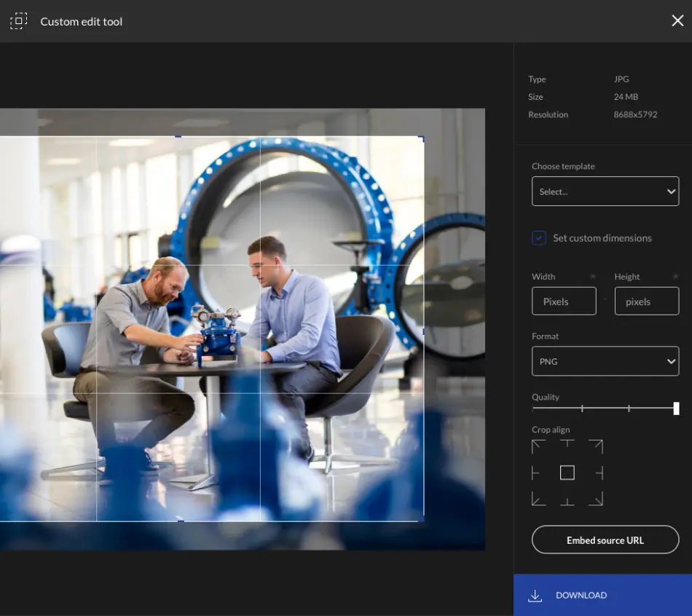
Task: Click the top-right crop corner handle
Action: coord(422,138)
